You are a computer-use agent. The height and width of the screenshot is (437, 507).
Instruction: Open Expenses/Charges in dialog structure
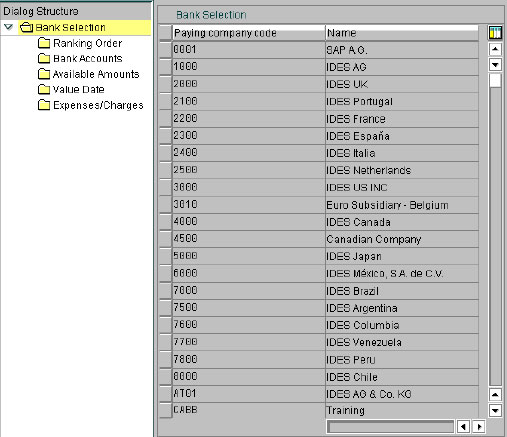tap(98, 105)
